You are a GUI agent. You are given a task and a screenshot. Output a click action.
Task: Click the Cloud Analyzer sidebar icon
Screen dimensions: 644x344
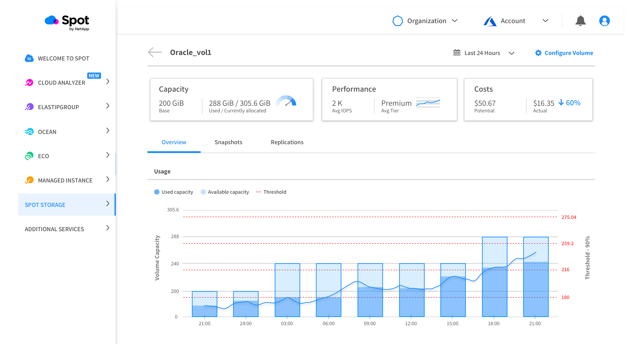tap(29, 82)
